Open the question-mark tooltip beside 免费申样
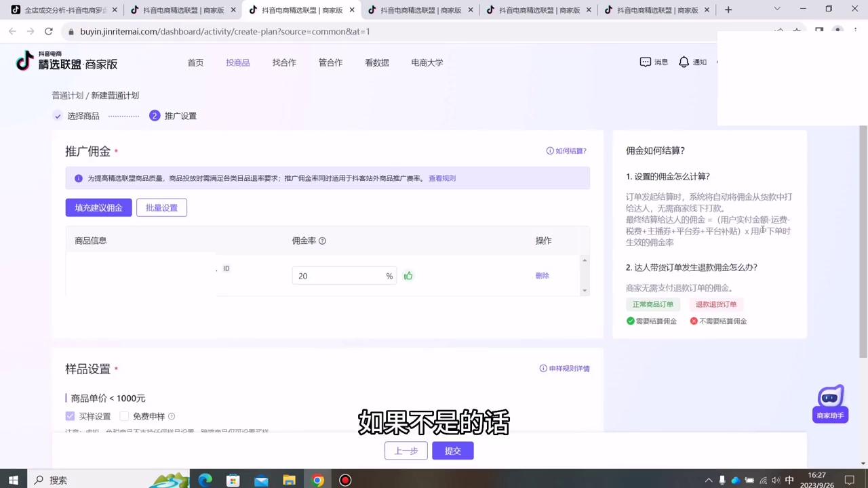Image resolution: width=868 pixels, height=488 pixels. click(171, 416)
